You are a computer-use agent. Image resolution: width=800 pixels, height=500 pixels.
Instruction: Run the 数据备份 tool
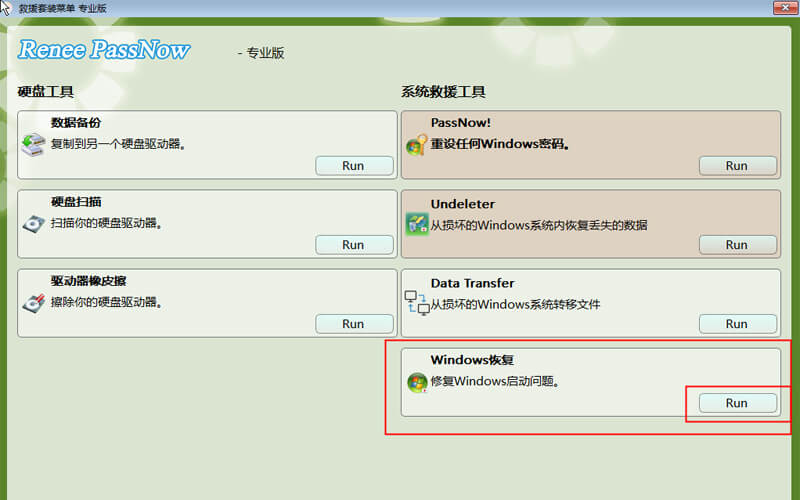pyautogui.click(x=355, y=166)
